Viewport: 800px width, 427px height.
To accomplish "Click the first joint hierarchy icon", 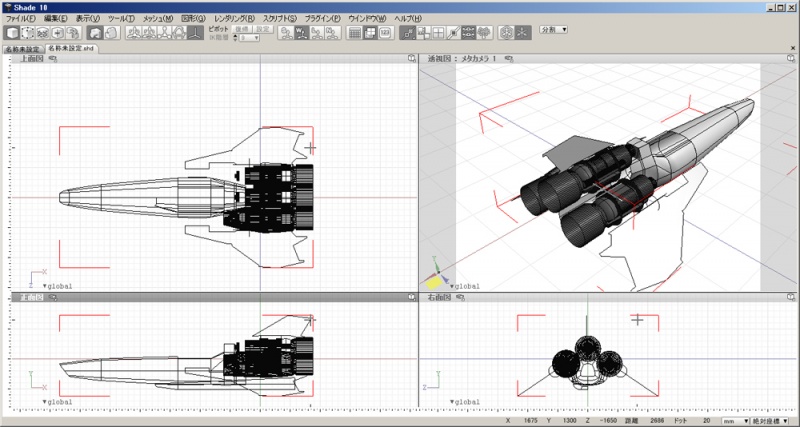I will point(286,33).
